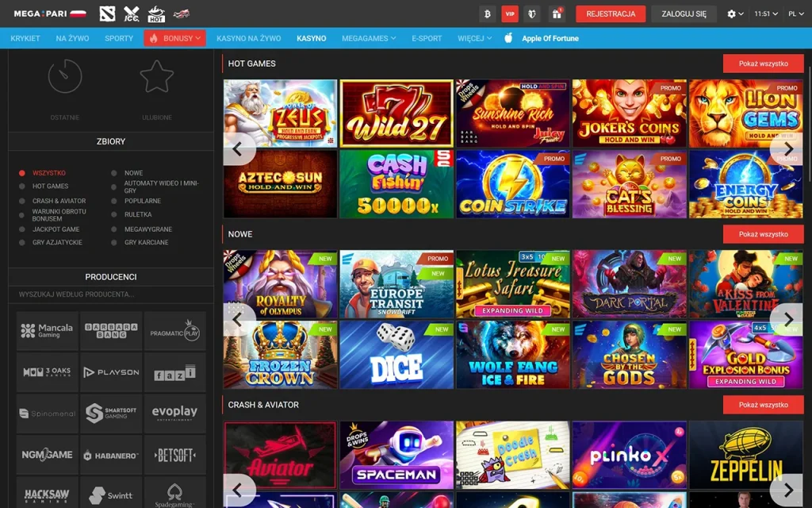This screenshot has width=812, height=508.
Task: Show next Hot Games with right arrow
Action: (x=787, y=149)
